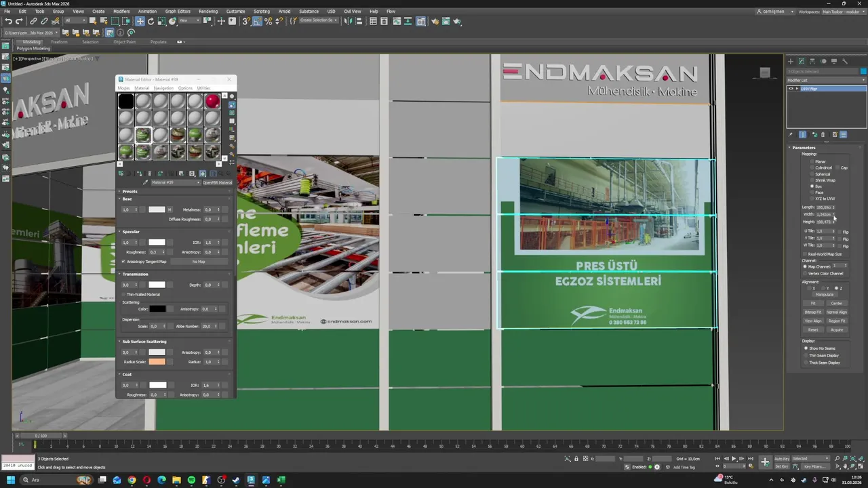Select the Select and Link chain icon
The image size is (868, 488).
click(33, 21)
